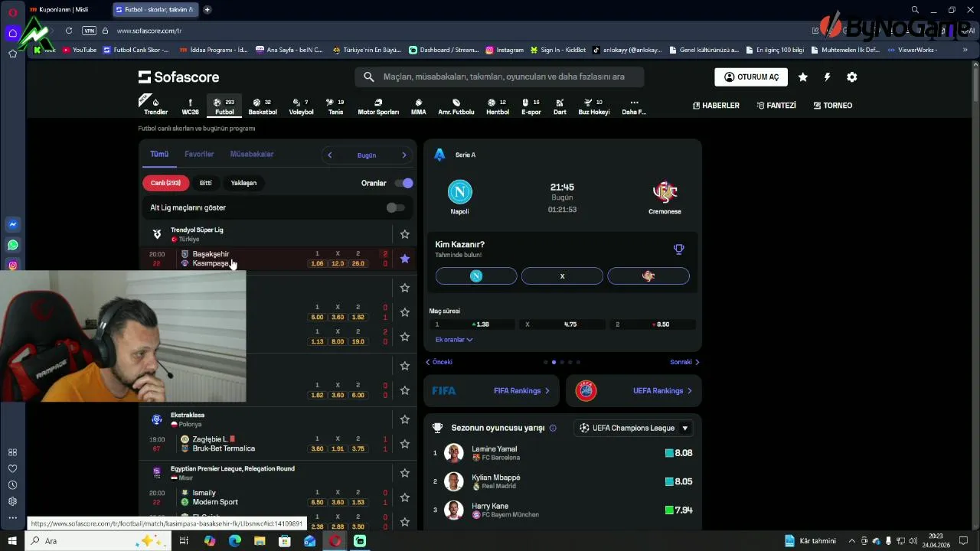This screenshot has height=551, width=980.
Task: Go to previous day with left arrow
Action: pos(330,155)
